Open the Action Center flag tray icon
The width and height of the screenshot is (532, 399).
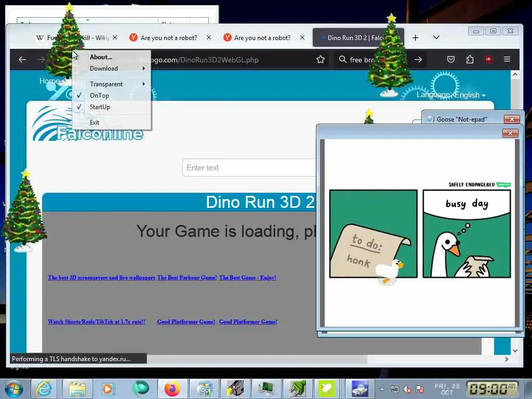[420, 389]
